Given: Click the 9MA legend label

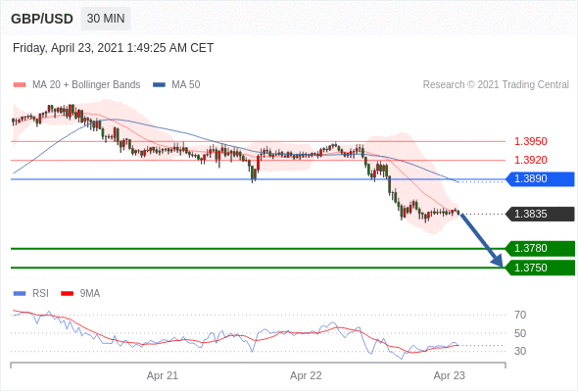Looking at the screenshot, I should pos(90,294).
